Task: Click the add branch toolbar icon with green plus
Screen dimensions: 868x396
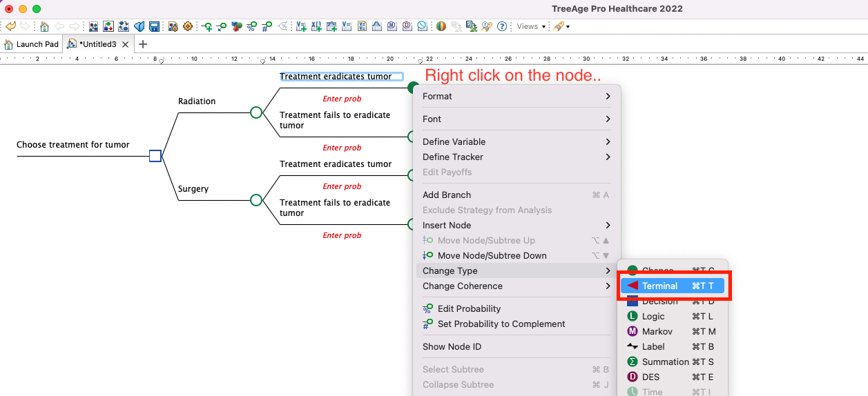Action: point(207,27)
